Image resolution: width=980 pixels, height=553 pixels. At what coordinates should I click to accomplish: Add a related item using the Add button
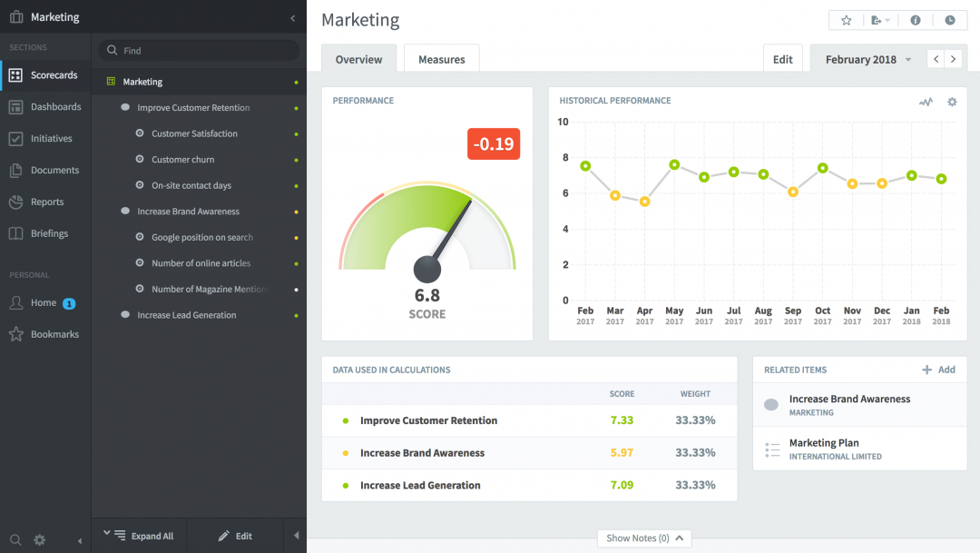tap(937, 370)
